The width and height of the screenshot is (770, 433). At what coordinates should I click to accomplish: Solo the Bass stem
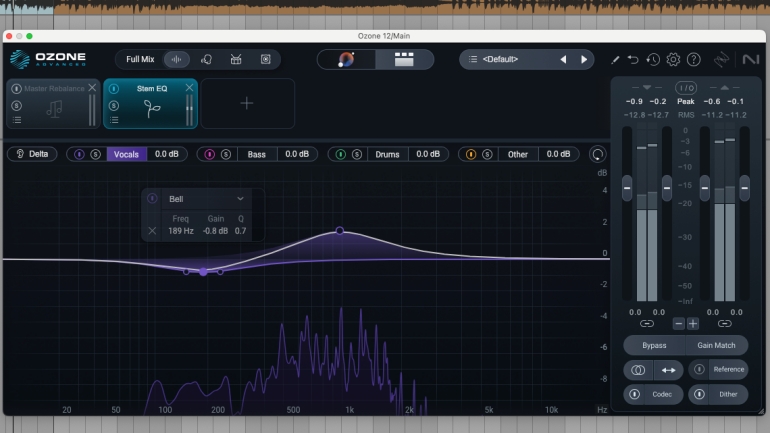click(226, 154)
